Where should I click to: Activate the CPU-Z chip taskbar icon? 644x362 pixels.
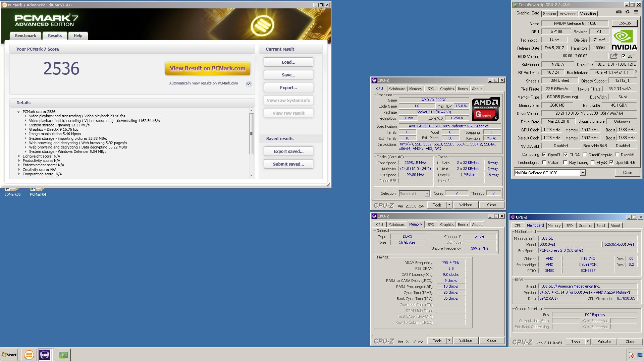pos(45,355)
